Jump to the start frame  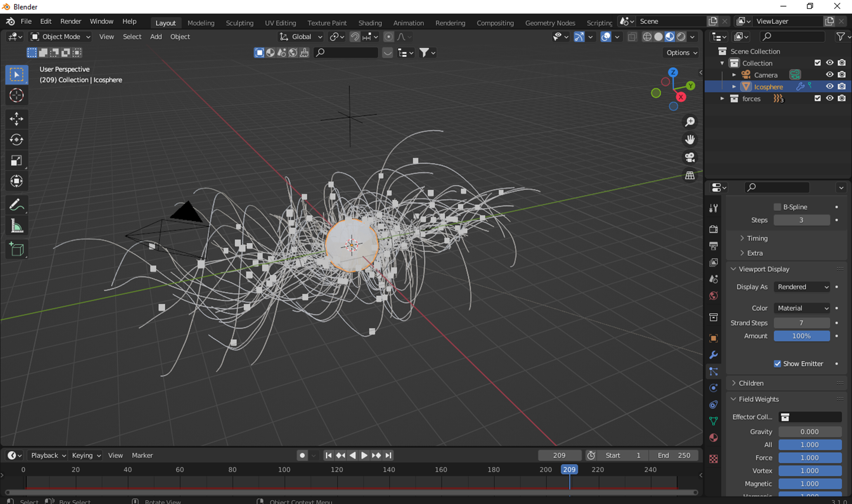pyautogui.click(x=328, y=455)
